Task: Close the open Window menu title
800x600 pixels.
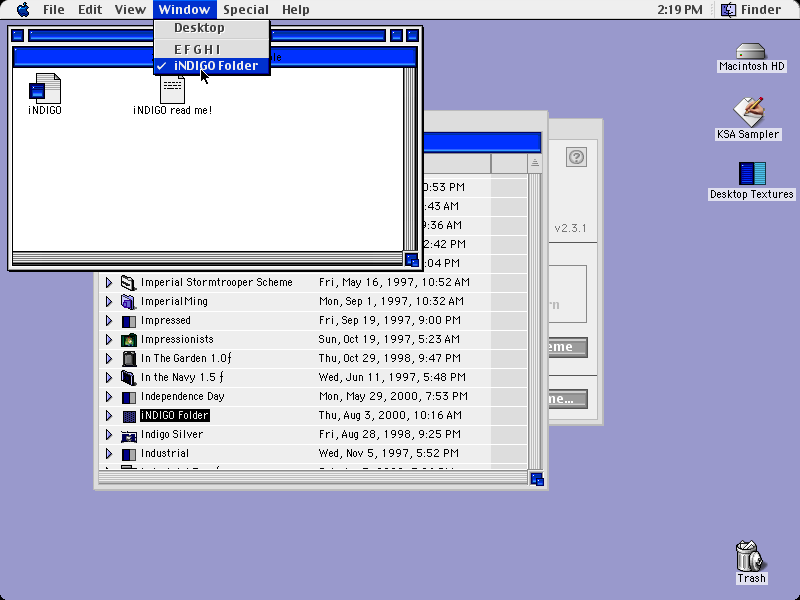Action: tap(184, 10)
